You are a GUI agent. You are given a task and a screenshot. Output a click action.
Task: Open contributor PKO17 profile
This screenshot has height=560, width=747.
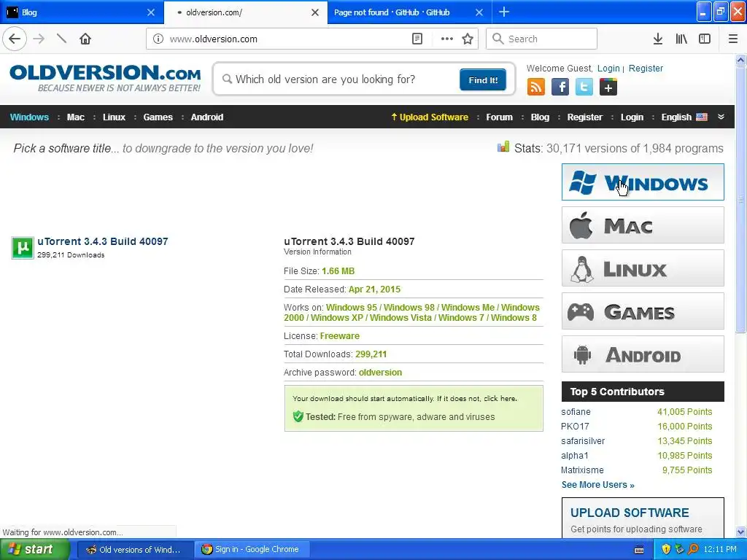coord(575,426)
